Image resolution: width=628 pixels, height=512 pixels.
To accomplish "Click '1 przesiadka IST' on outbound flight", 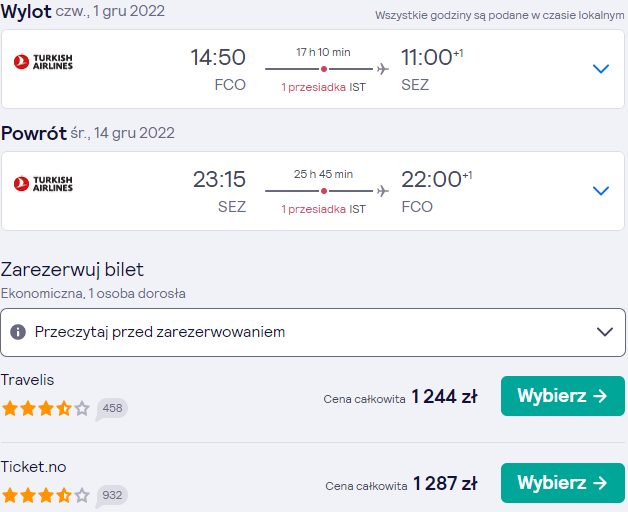I will [x=323, y=87].
